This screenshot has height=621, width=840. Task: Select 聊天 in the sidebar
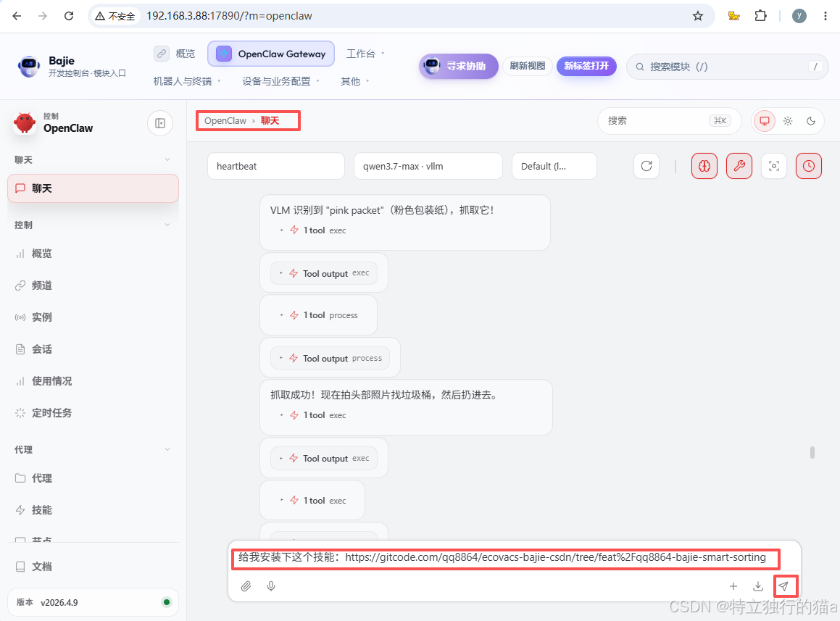coord(93,188)
